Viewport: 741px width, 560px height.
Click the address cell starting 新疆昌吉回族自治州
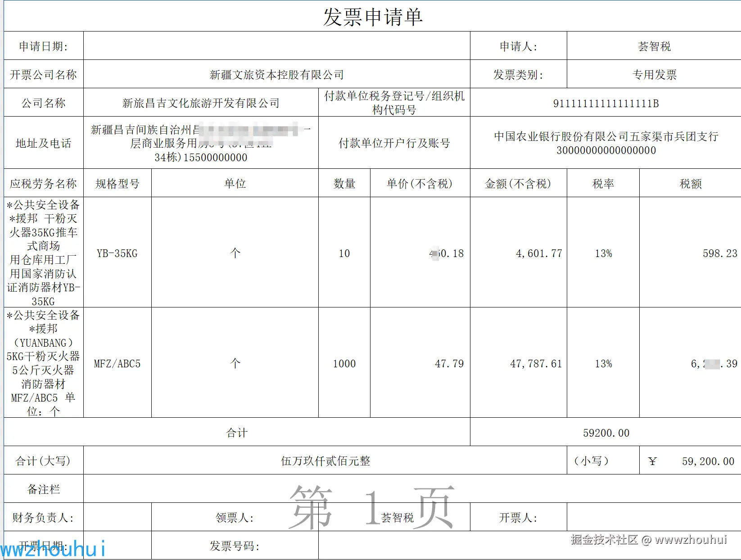click(x=201, y=143)
